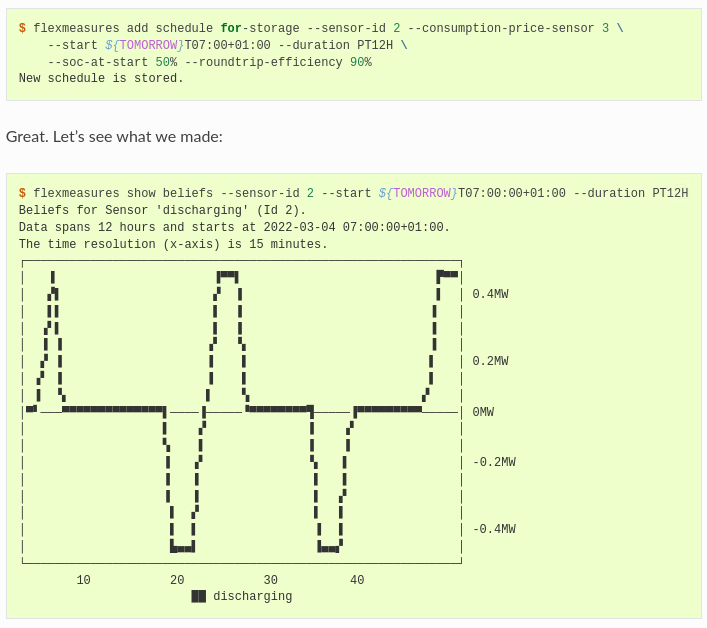Click ${TOMORROW} variable in the --start line of first block
The height and width of the screenshot is (628, 707).
pyautogui.click(x=145, y=45)
